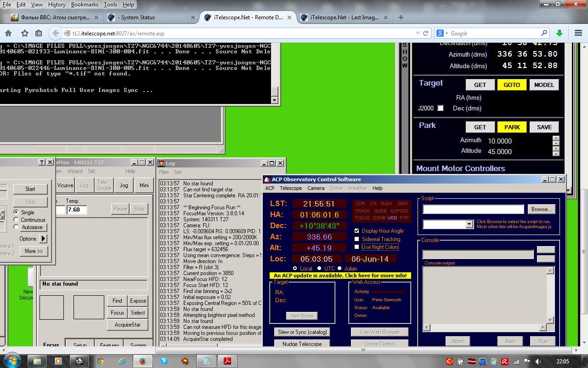This screenshot has width=588, height=368.
Task: Open the Wizard menu in FocusMax
Action: pyautogui.click(x=75, y=171)
